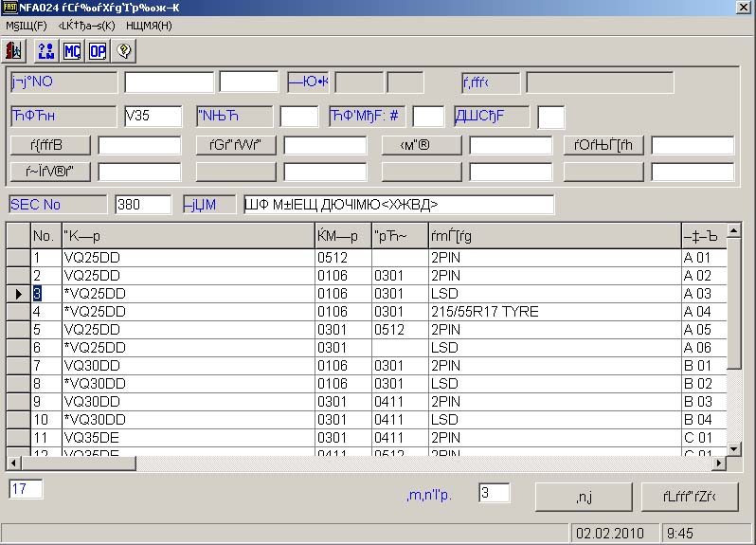This screenshot has width=756, height=545.
Task: Click the row selector for row 7
Action: pos(17,366)
